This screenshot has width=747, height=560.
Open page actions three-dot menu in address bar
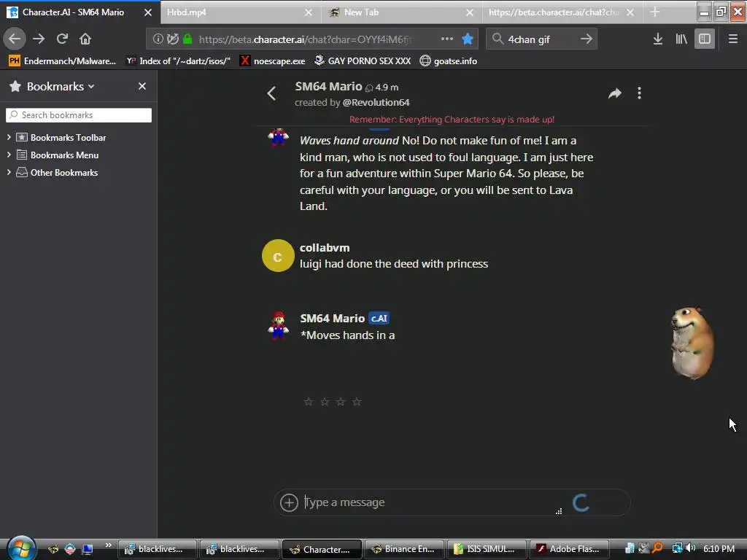click(x=447, y=39)
